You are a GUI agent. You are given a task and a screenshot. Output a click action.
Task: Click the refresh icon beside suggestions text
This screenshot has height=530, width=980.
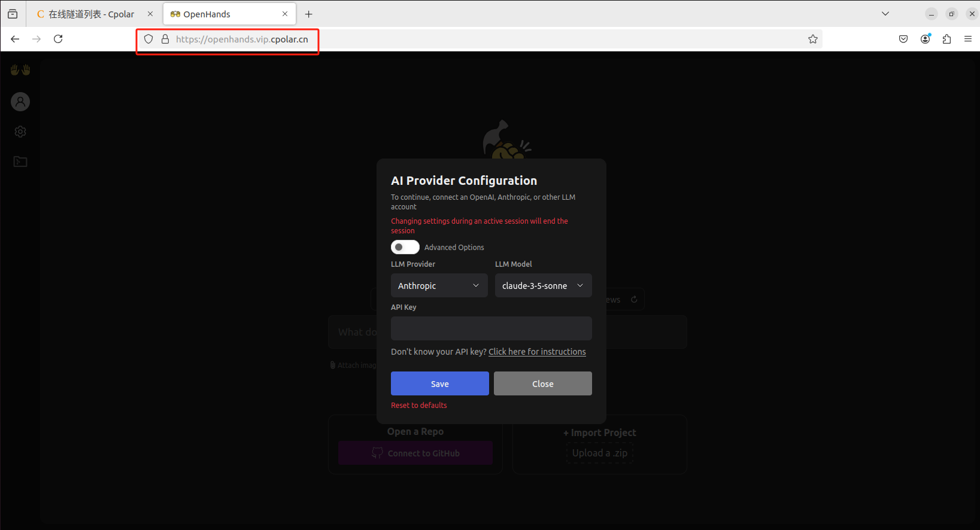click(634, 299)
